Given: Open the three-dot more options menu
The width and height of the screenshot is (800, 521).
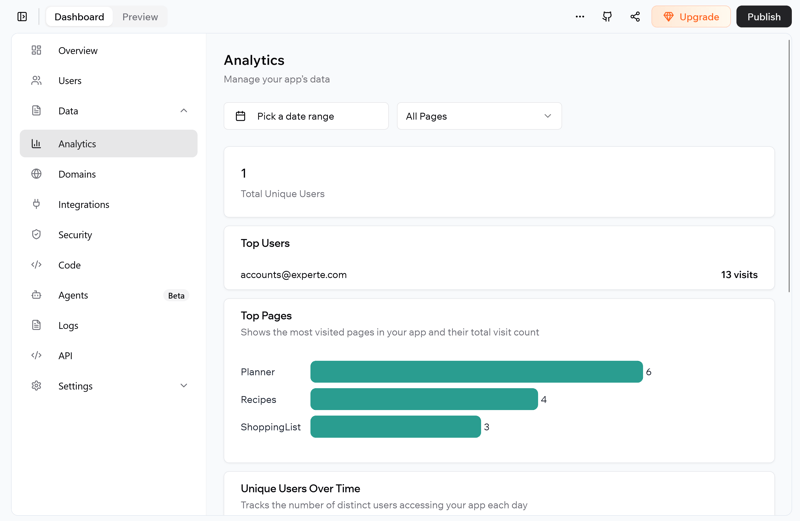Looking at the screenshot, I should click(580, 17).
